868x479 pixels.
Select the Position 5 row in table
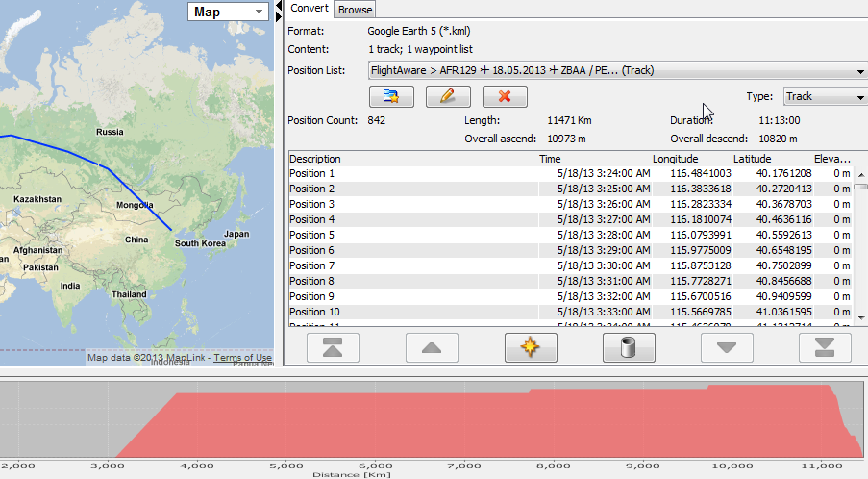click(x=413, y=235)
